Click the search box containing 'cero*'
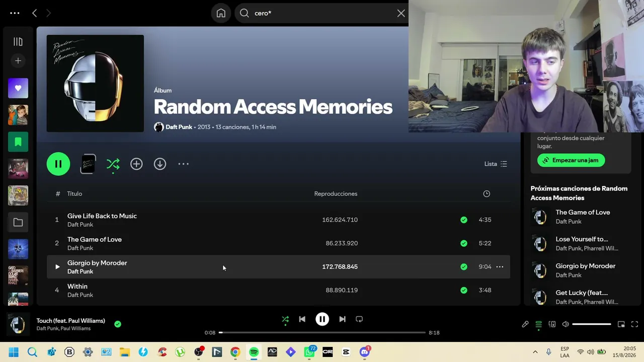The height and width of the screenshot is (362, 644). coord(322,13)
